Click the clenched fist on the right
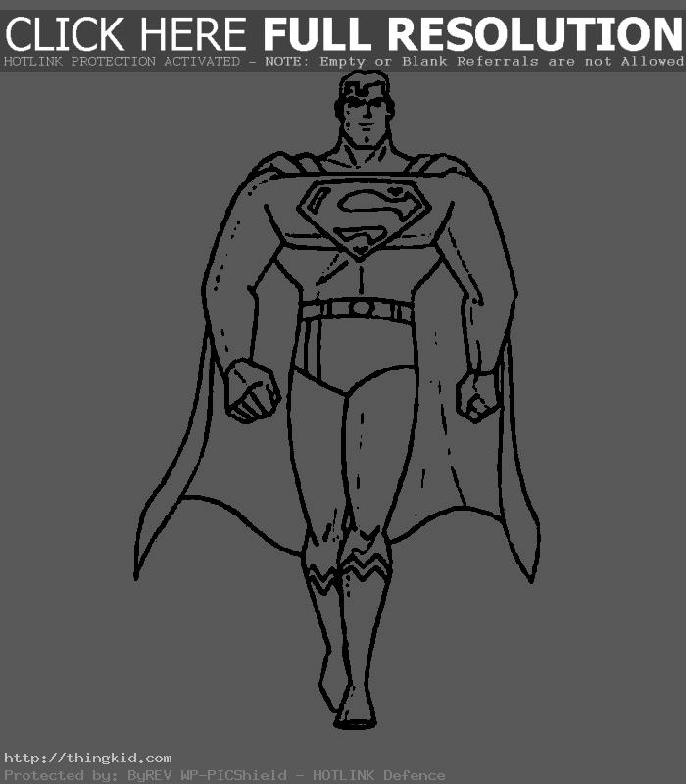The height and width of the screenshot is (784, 686). click(480, 394)
